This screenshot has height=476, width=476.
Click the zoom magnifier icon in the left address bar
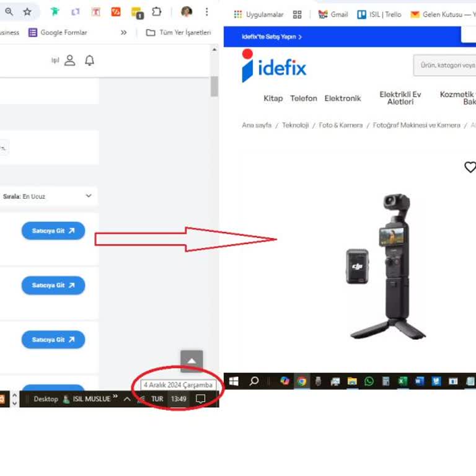[x=9, y=12]
